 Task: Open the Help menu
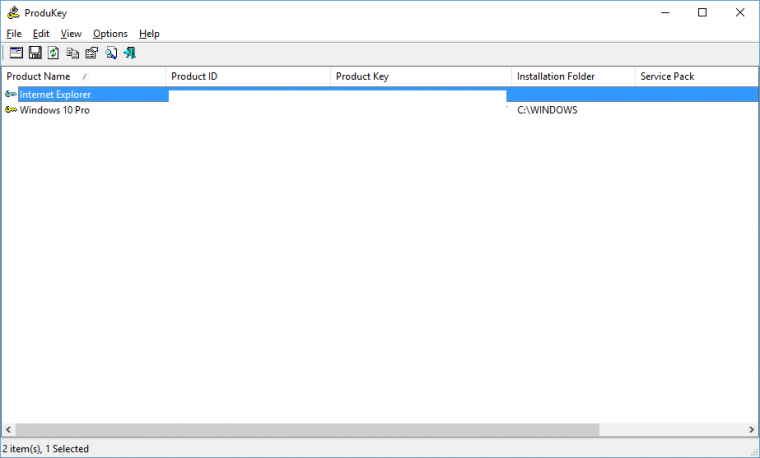point(149,33)
